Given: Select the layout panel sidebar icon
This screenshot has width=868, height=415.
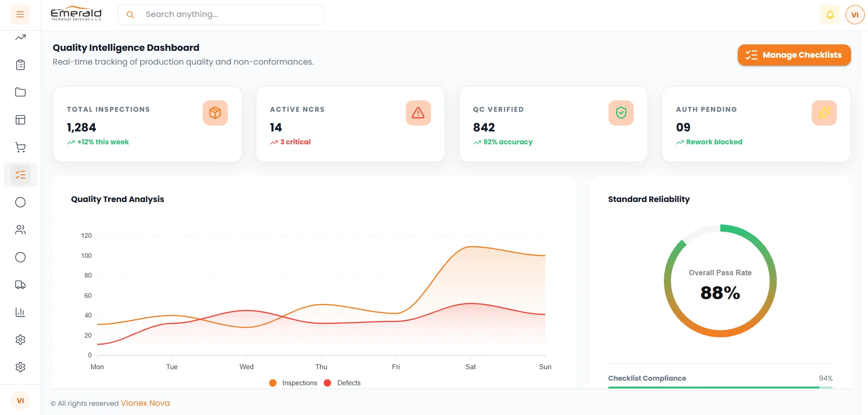Looking at the screenshot, I should tap(20, 120).
